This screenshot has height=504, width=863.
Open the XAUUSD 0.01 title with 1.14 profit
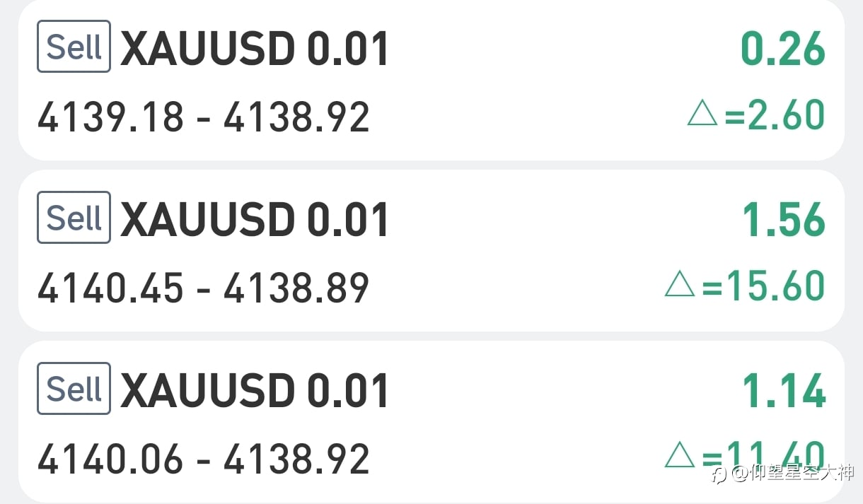pyautogui.click(x=255, y=391)
